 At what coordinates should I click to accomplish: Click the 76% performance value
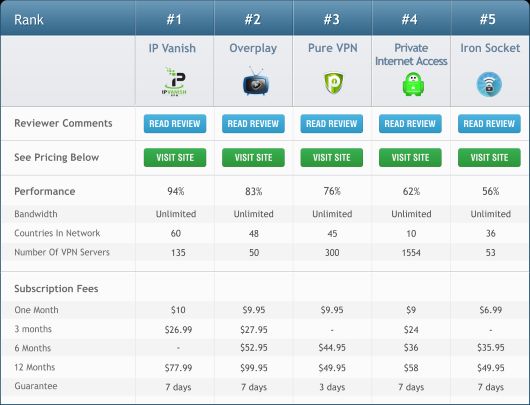point(332,191)
